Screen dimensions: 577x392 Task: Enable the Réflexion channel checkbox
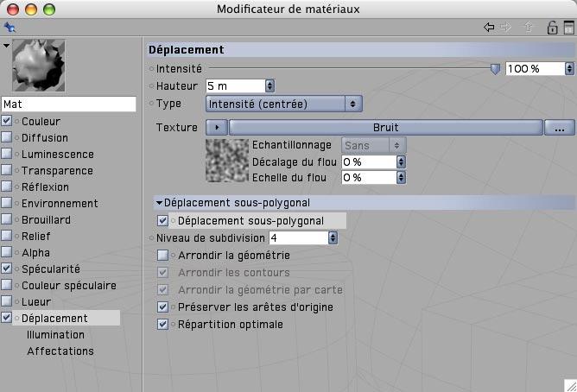point(7,187)
